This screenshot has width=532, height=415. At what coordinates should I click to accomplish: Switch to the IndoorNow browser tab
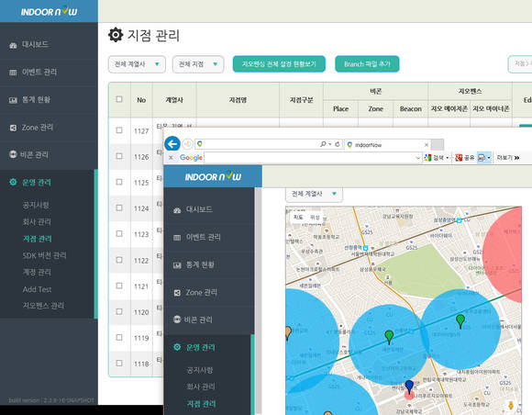pyautogui.click(x=387, y=145)
